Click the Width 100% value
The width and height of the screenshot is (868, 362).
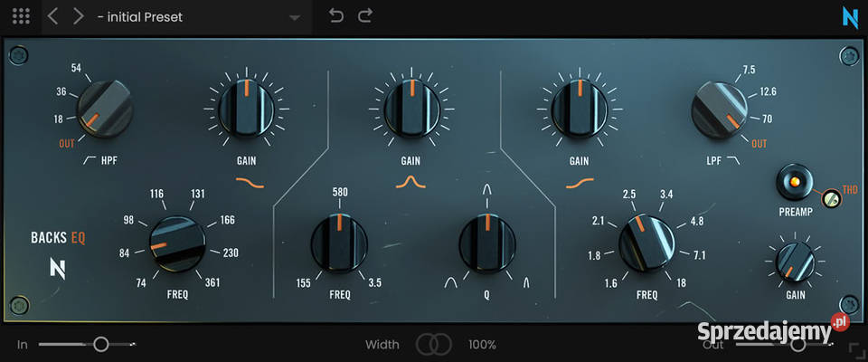coord(482,344)
